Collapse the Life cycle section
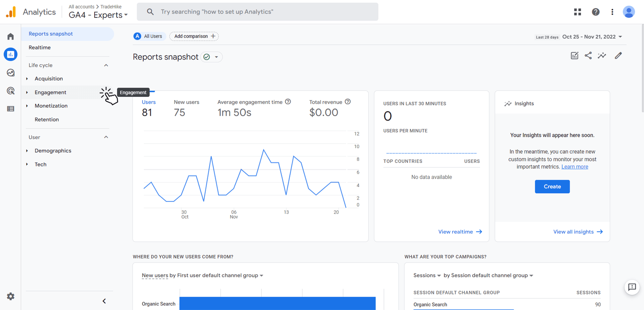 click(106, 65)
